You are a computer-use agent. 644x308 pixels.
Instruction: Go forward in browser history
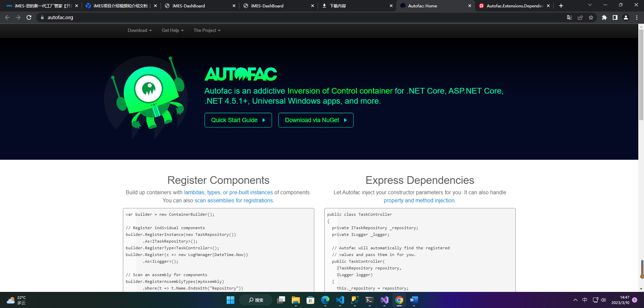[18, 17]
